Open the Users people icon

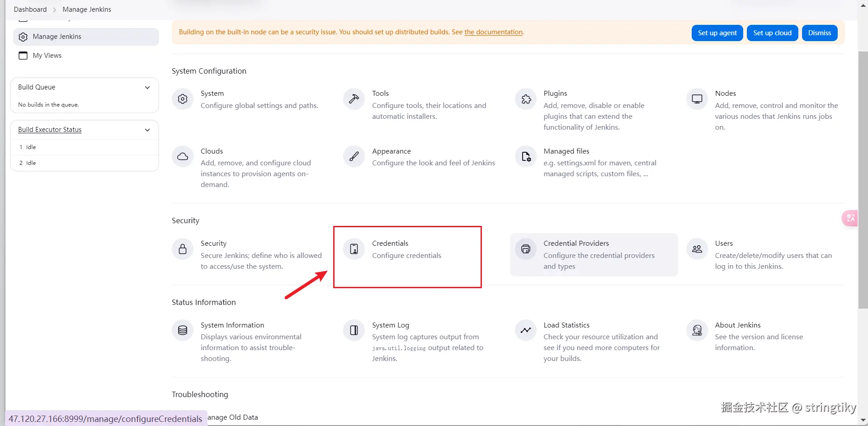point(697,249)
